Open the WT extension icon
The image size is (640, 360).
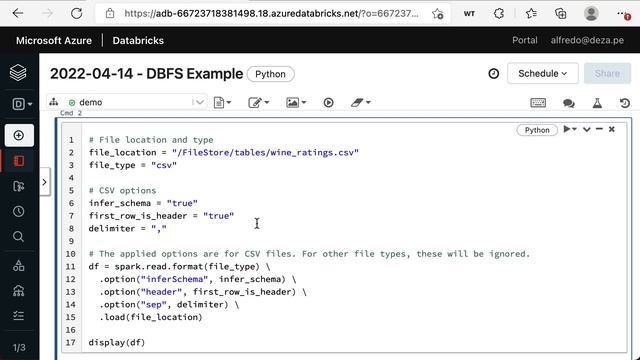click(469, 14)
